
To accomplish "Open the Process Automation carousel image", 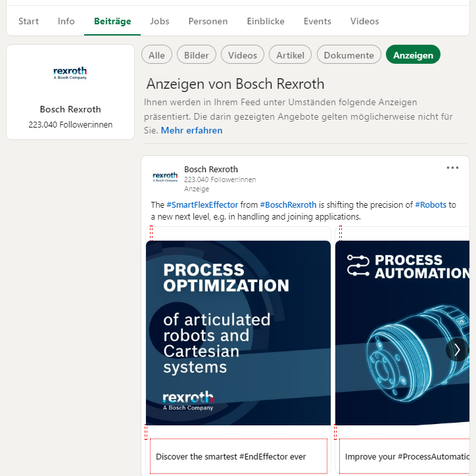I will pos(402,333).
